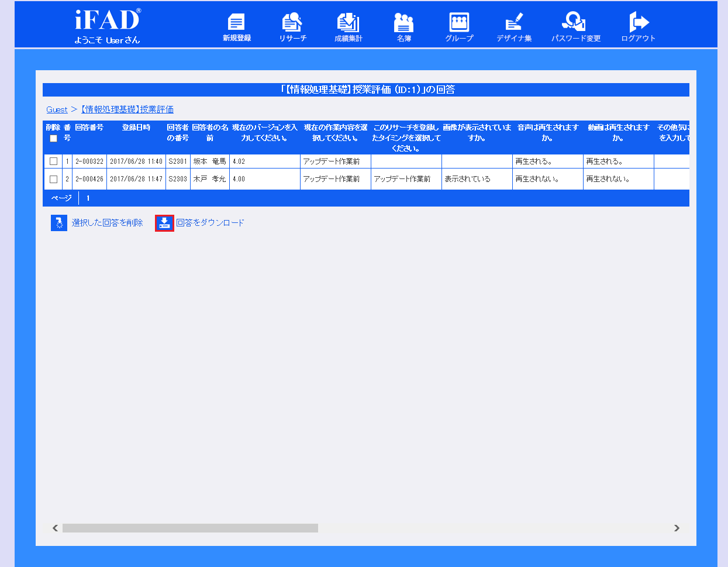
Task: Click the 回答をダウンロード download icon
Action: tap(164, 223)
